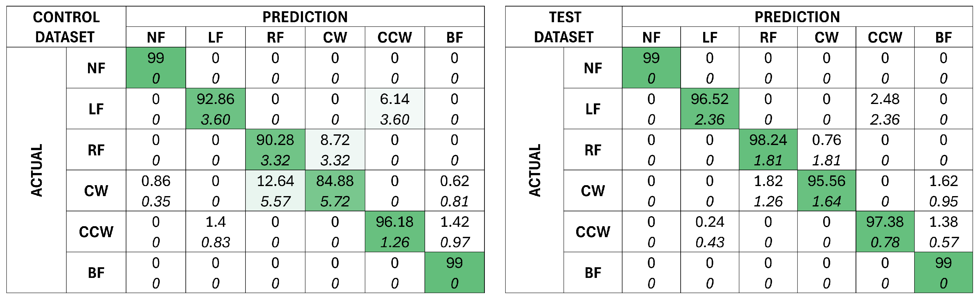Click the CONTROL DATASET header cell
Image resolution: width=980 pixels, height=301 pixels.
coord(66,27)
